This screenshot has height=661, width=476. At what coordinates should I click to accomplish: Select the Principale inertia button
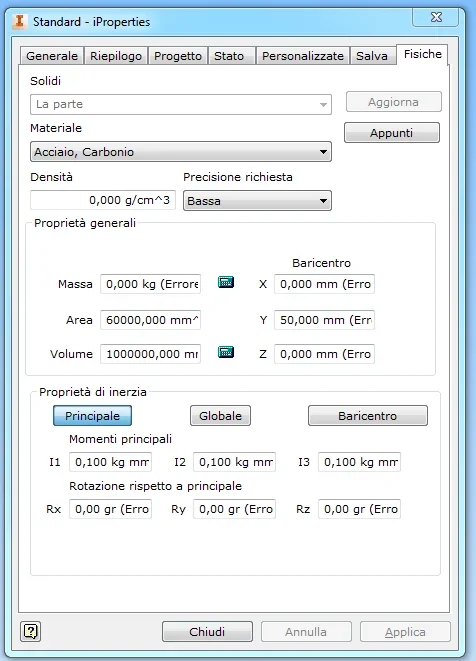92,416
